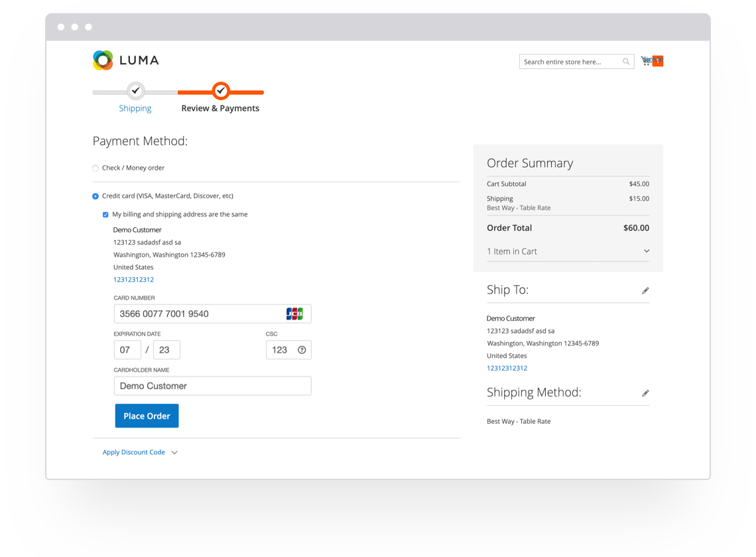Image resolution: width=756 pixels, height=557 pixels.
Task: Go back to the Shipping step
Action: coord(135,108)
